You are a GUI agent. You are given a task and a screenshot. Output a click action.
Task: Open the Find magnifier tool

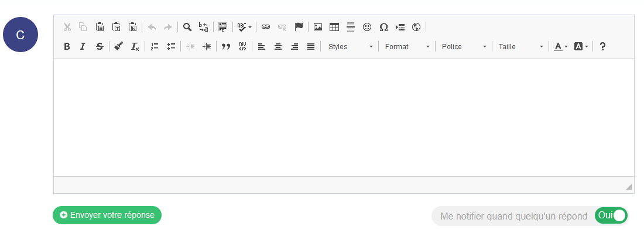coord(187,27)
